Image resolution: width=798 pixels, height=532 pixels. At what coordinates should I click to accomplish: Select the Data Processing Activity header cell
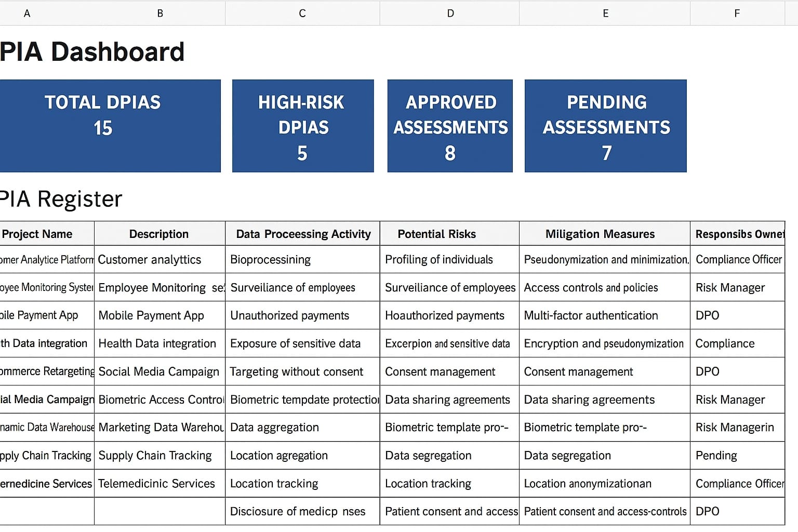(x=303, y=234)
